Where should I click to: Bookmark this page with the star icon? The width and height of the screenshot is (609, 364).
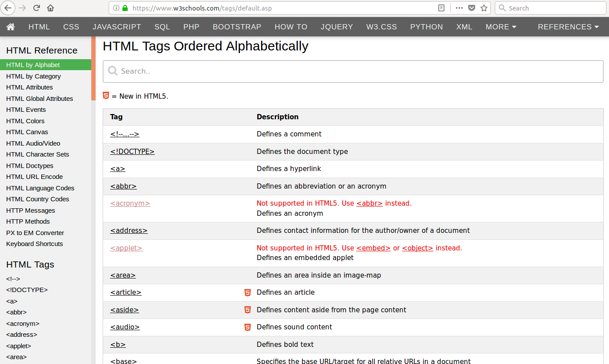coord(484,8)
